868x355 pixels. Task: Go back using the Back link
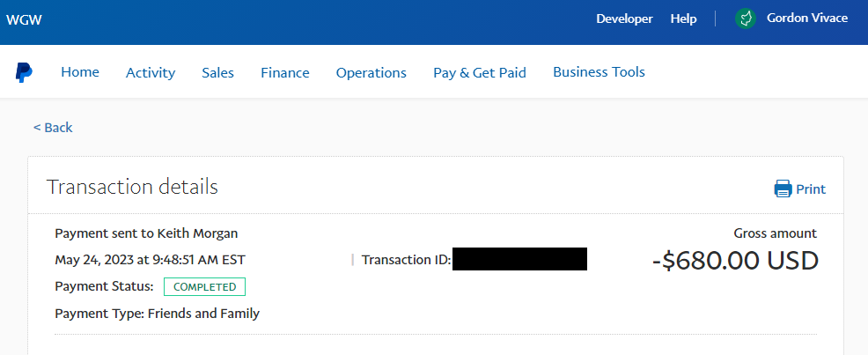click(x=53, y=128)
